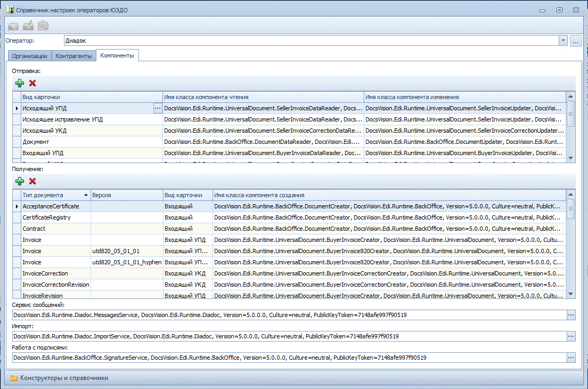Click the Отправка table scroll down arrow
The width and height of the screenshot is (588, 389).
[571, 158]
